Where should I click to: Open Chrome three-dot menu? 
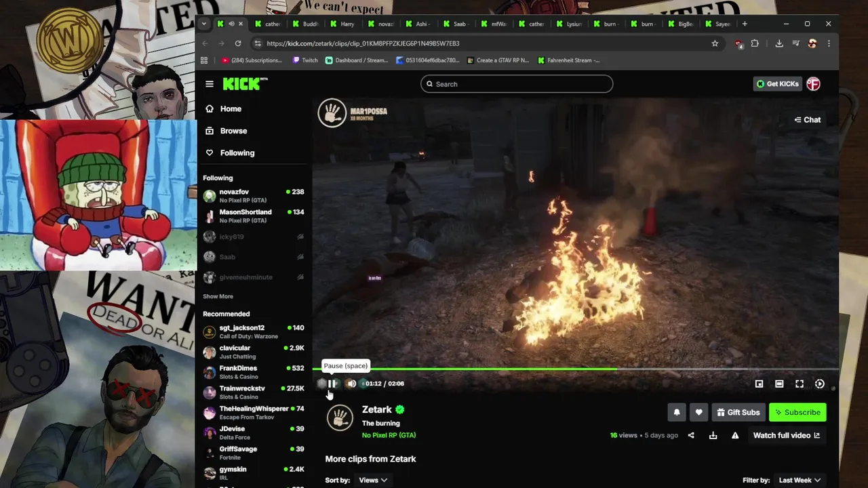tap(829, 43)
